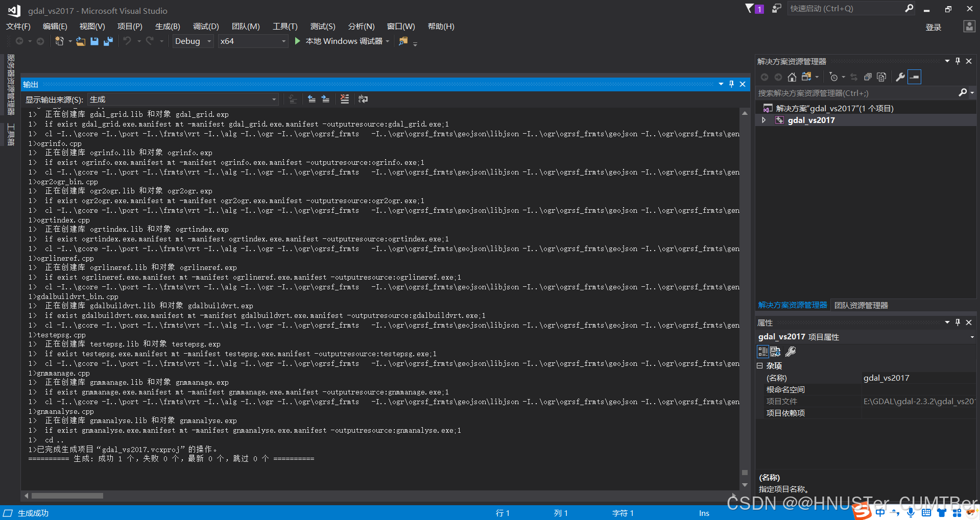980x520 pixels.
Task: Open the 服务器资源管理器 side tab
Action: click(11, 85)
